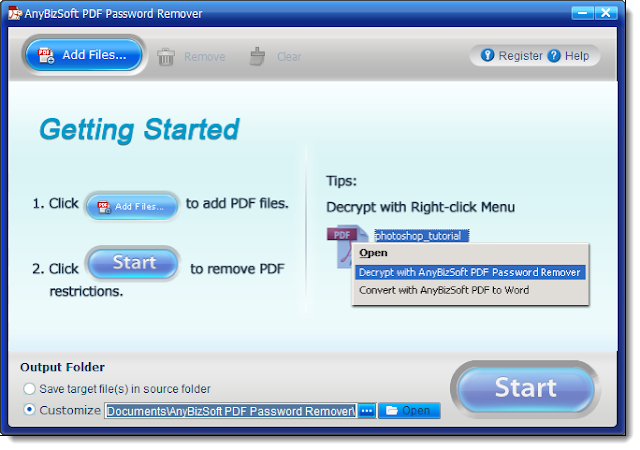Select the Customize radio button
This screenshot has height=450, width=640.
pyautogui.click(x=29, y=410)
